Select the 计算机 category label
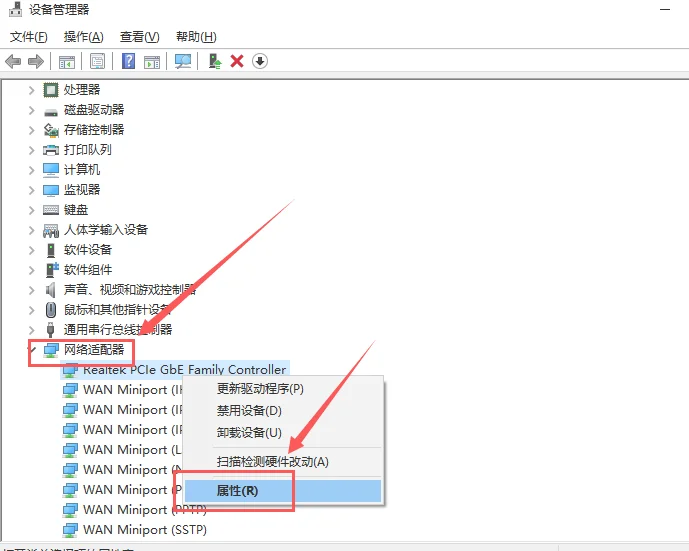Viewport: 689px width, 551px height. pyautogui.click(x=82, y=170)
